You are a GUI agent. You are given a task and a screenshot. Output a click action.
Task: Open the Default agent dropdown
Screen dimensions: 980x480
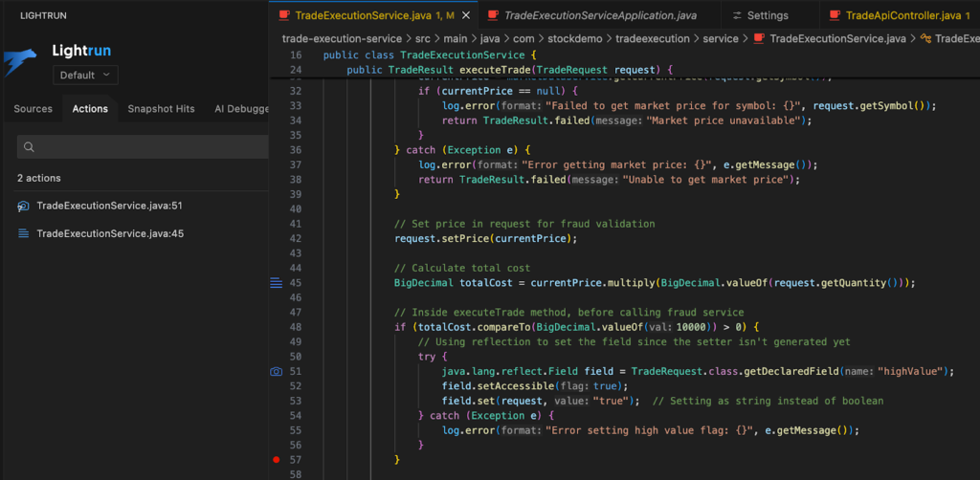point(86,75)
